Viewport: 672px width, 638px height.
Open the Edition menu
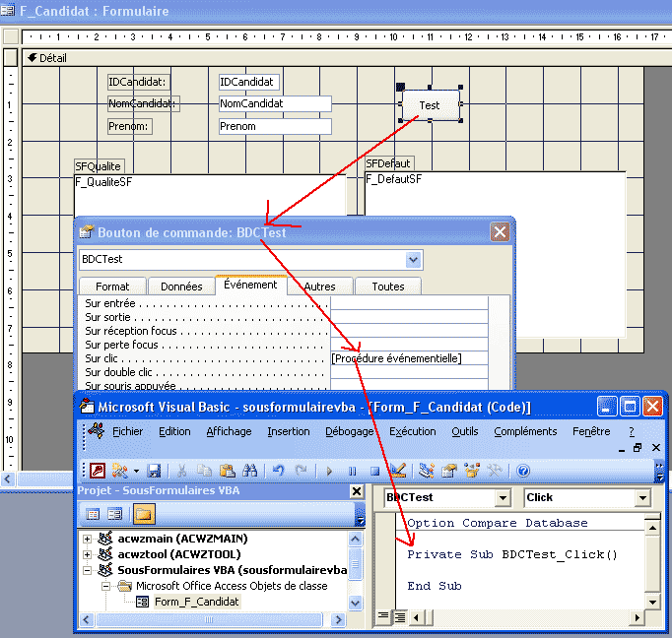point(174,431)
